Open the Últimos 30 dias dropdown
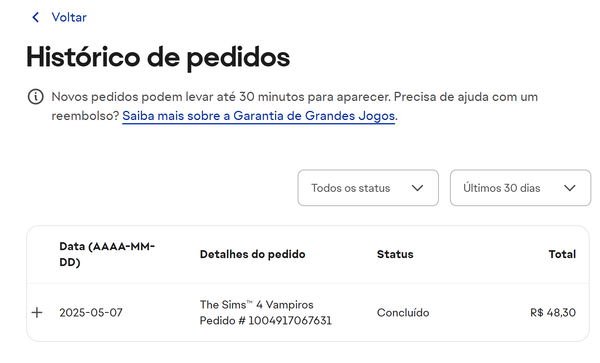Viewport: 600px width, 363px height. [520, 188]
